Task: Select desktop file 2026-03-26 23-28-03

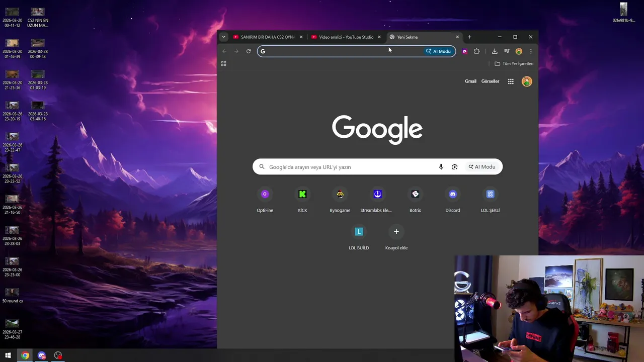Action: click(12, 236)
